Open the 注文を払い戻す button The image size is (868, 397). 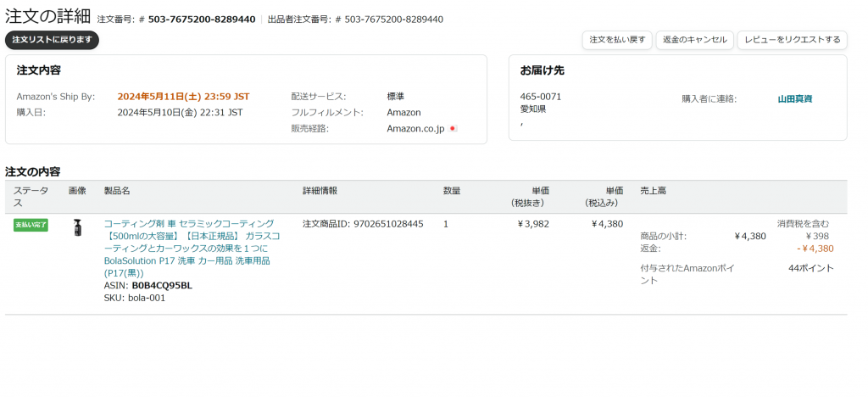click(x=617, y=40)
